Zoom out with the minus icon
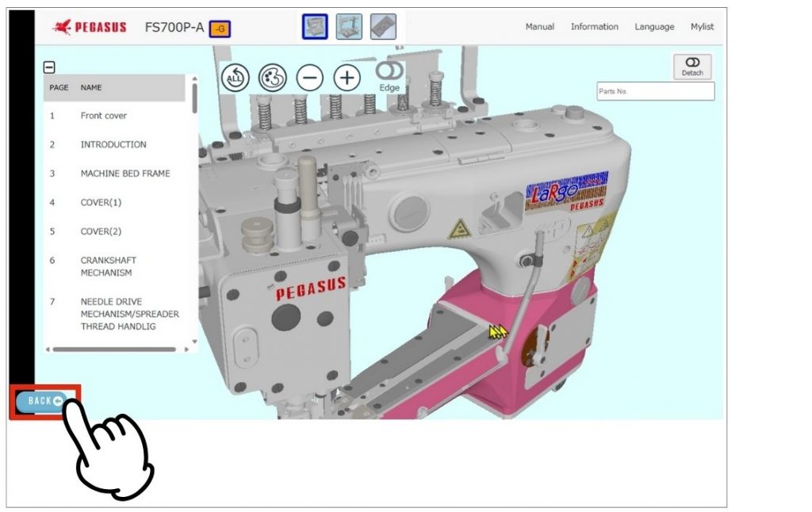This screenshot has width=812, height=512. click(x=310, y=77)
